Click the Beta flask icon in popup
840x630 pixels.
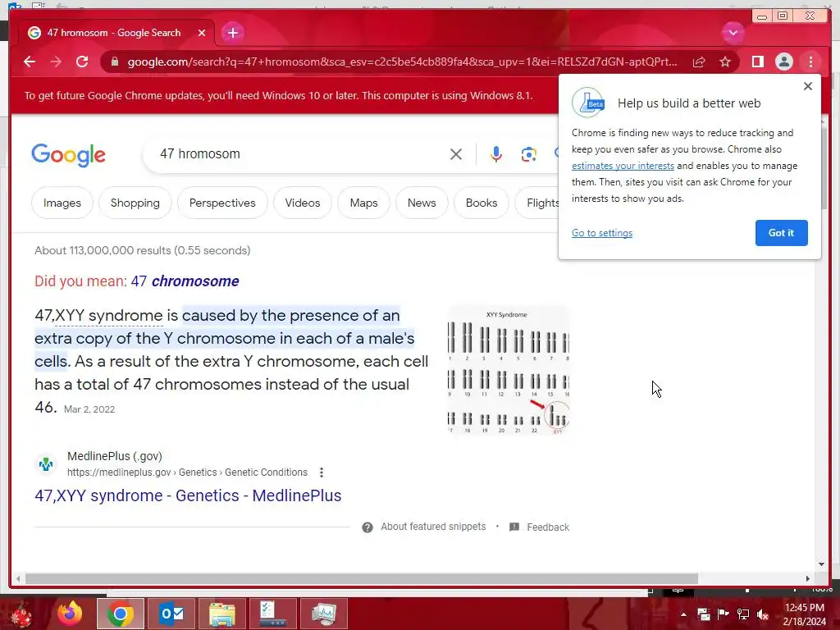(588, 103)
